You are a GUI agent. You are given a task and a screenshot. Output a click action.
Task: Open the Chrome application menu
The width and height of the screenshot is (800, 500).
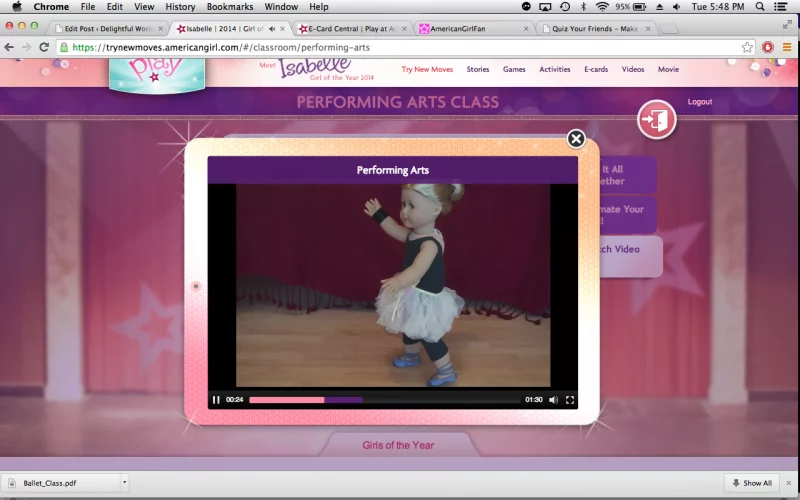click(51, 7)
